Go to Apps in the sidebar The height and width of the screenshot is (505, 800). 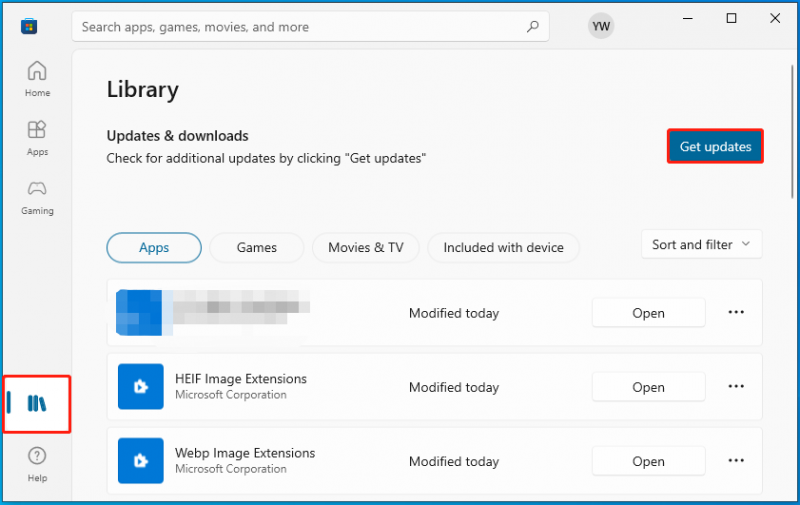[37, 138]
